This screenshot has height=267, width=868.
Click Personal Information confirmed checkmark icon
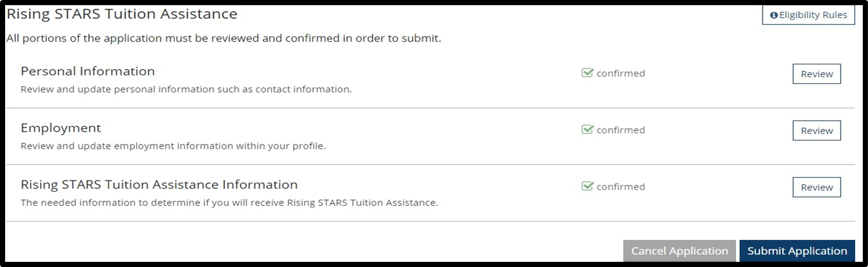click(588, 72)
